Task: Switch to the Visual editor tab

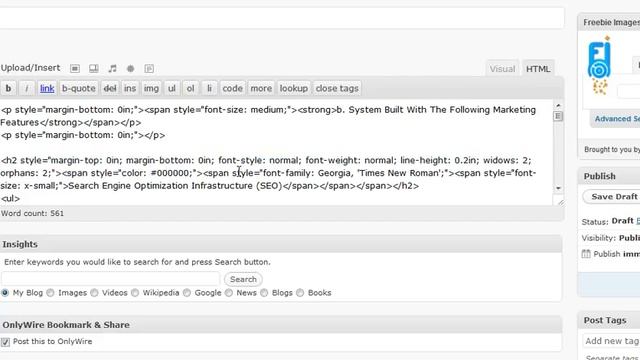Action: coord(502,69)
